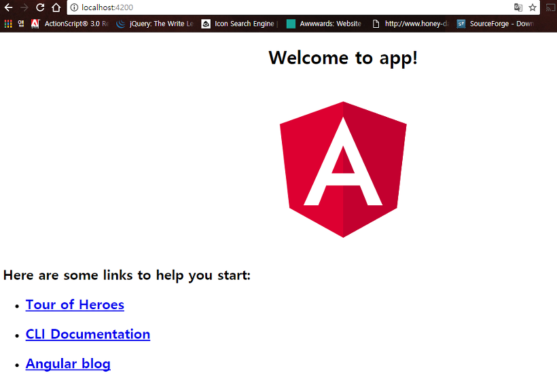Viewport: 557px width, 392px height.
Task: Open the Apps grid bookmark icon
Action: [x=8, y=24]
